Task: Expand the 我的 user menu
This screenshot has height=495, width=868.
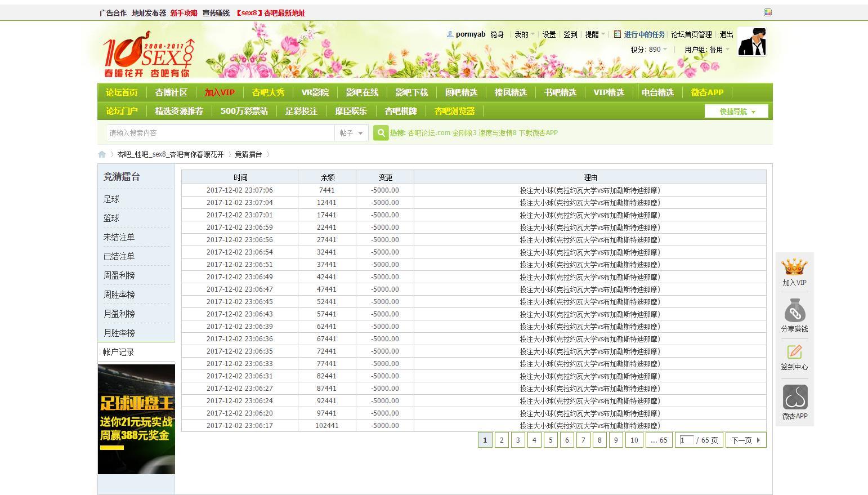Action: pos(524,34)
